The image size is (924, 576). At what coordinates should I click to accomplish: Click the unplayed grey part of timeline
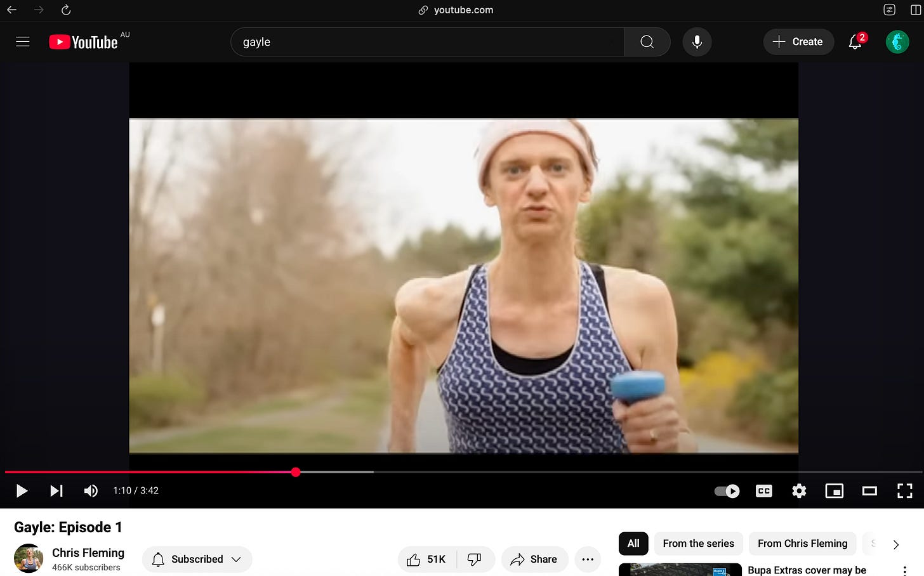647,472
